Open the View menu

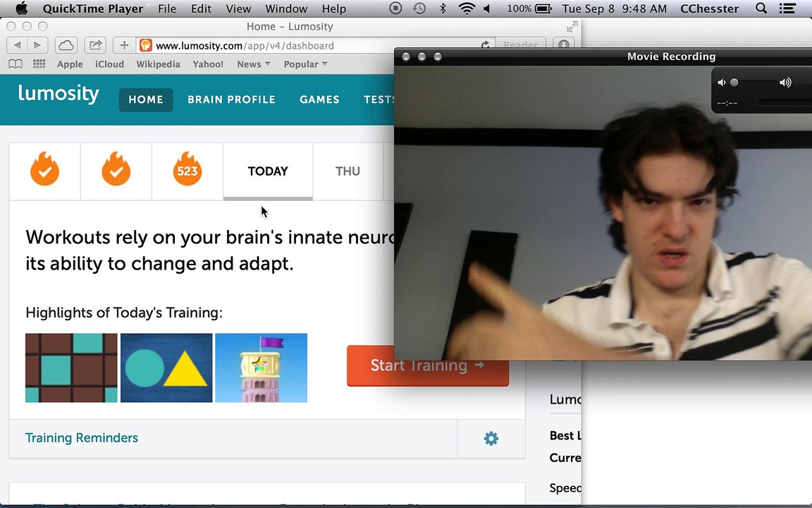pos(238,8)
